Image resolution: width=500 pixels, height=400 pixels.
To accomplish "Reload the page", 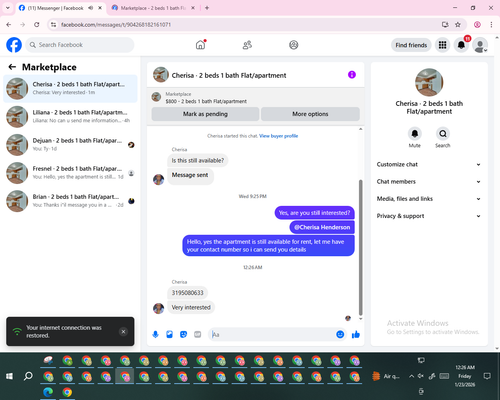I will pos(37,24).
